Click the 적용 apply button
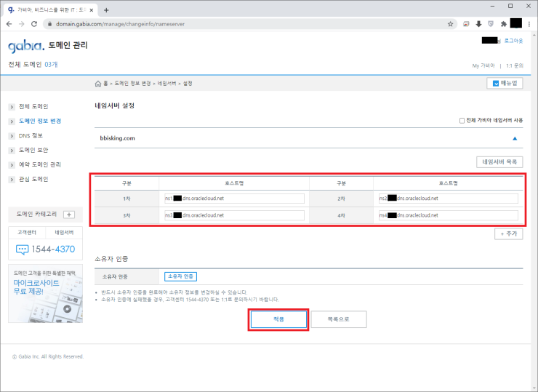Screen dimensions: 538x392 (x=278, y=319)
